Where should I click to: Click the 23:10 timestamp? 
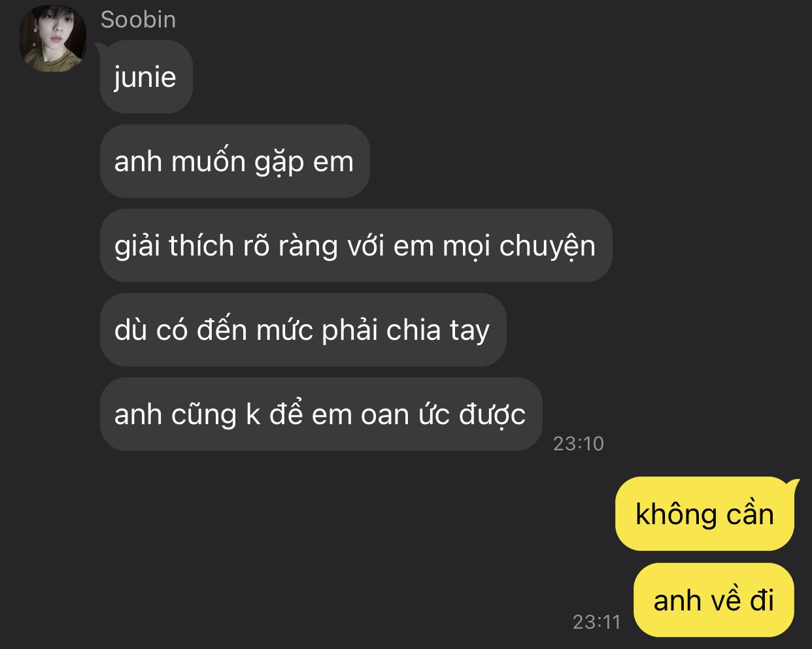pyautogui.click(x=578, y=443)
